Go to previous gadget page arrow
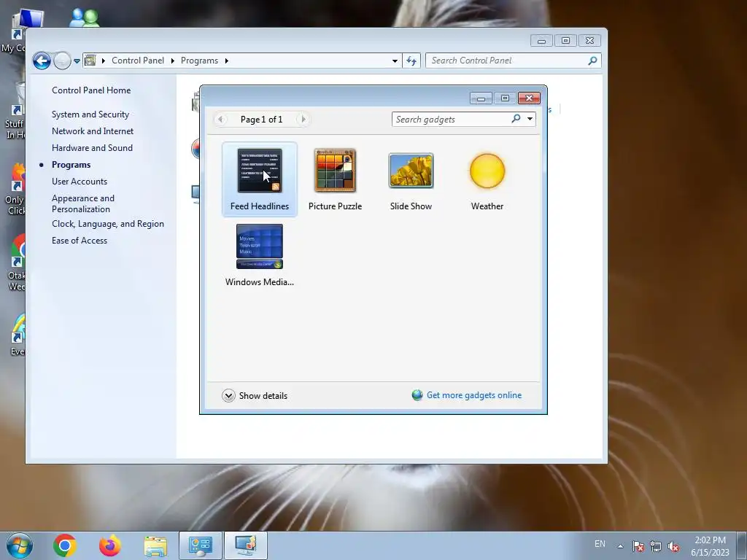Image resolution: width=747 pixels, height=560 pixels. 220,119
